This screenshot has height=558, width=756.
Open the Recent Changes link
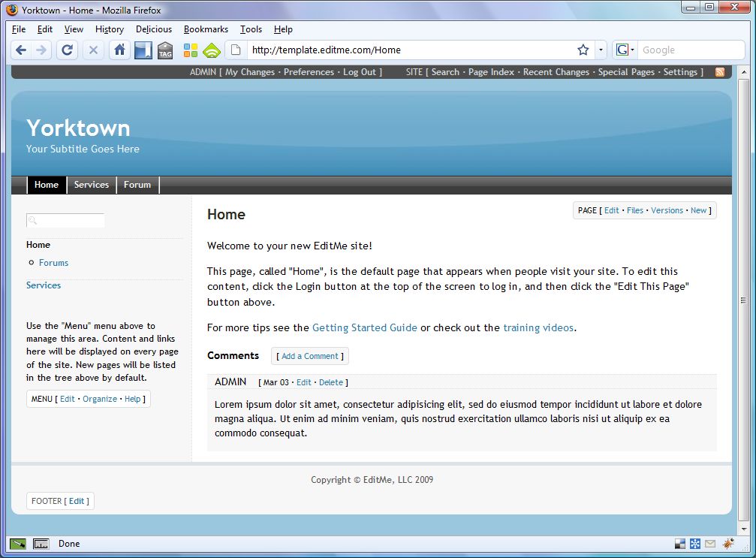(x=556, y=72)
